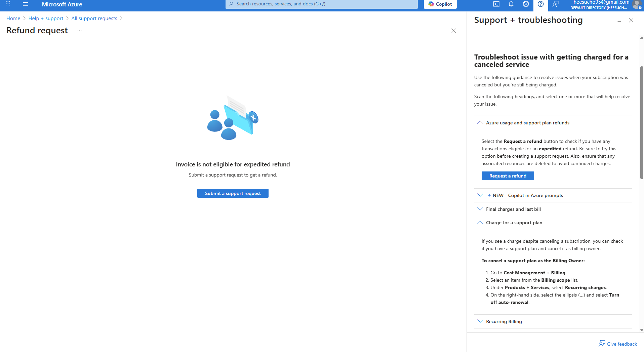Click the scroll up arrow in support panel
The width and height of the screenshot is (644, 352).
pyautogui.click(x=642, y=38)
